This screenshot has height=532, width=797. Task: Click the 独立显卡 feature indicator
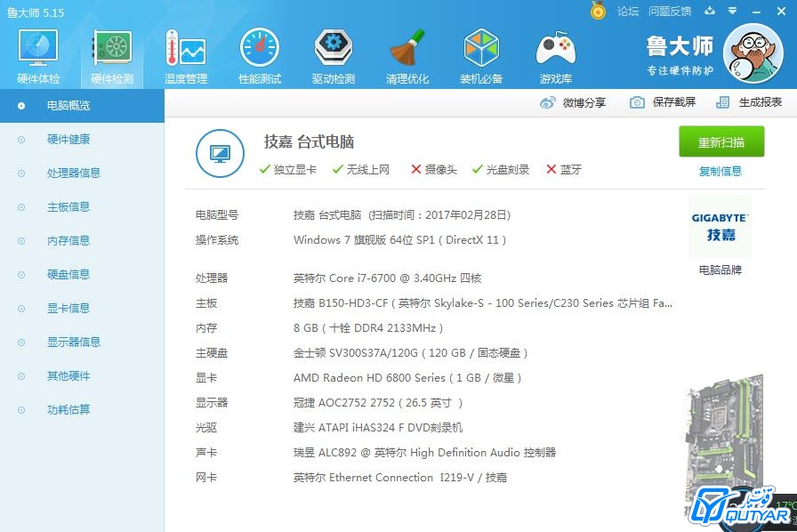[x=287, y=169]
